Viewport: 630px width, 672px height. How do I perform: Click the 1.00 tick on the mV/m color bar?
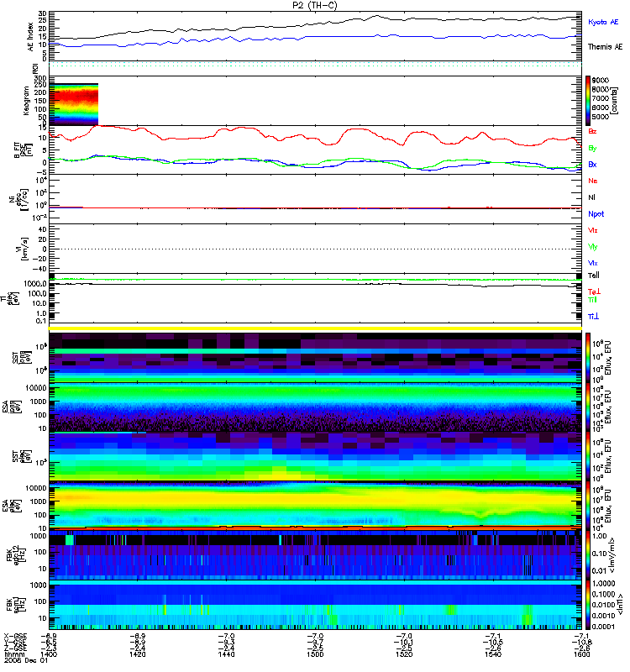[x=600, y=536]
